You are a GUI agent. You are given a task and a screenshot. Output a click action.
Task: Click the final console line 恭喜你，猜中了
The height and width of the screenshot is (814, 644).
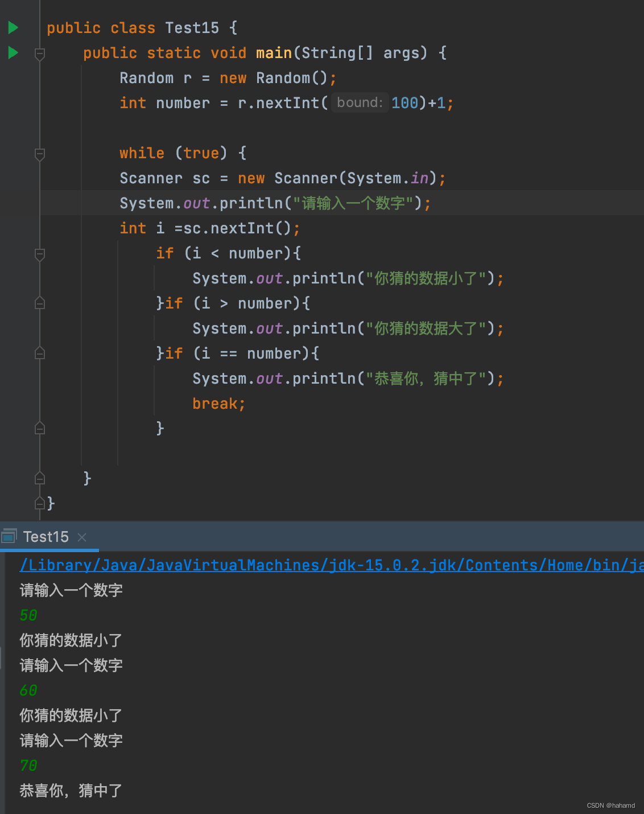[71, 791]
